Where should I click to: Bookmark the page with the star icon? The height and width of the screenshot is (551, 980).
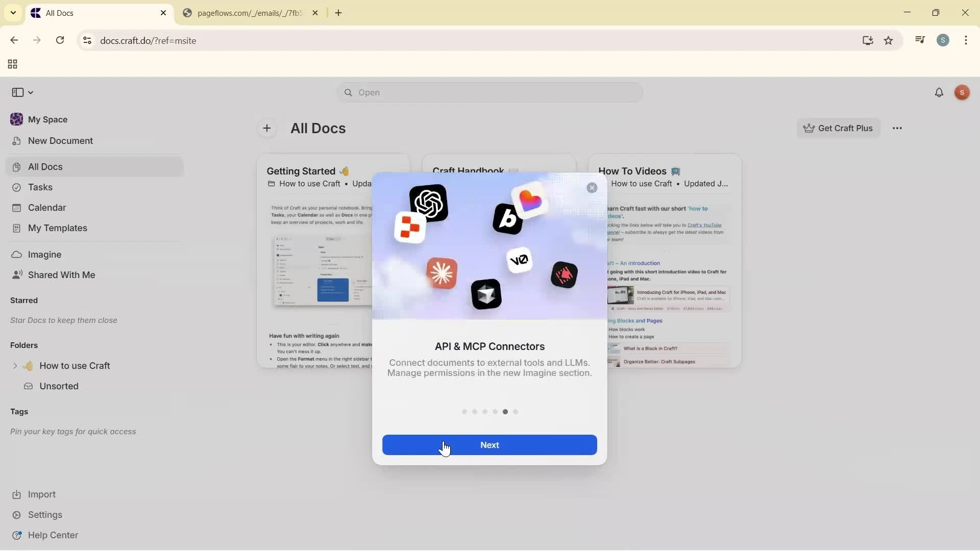pyautogui.click(x=889, y=40)
